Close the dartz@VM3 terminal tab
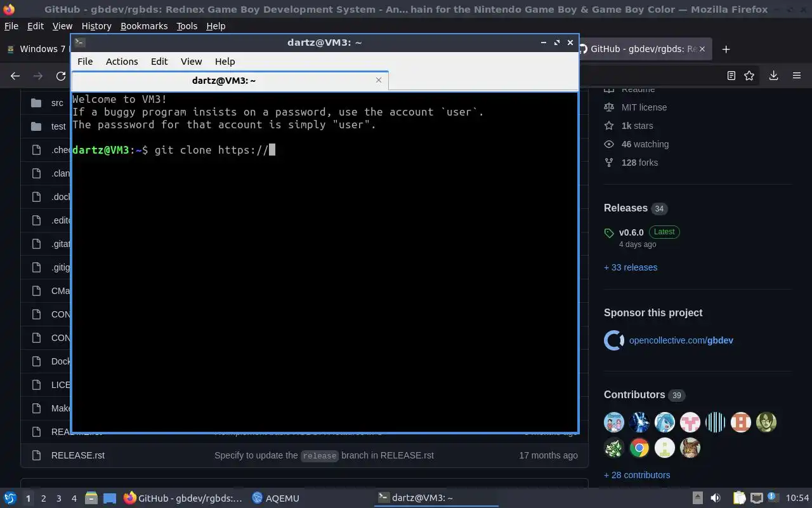This screenshot has height=508, width=812. coord(379,80)
